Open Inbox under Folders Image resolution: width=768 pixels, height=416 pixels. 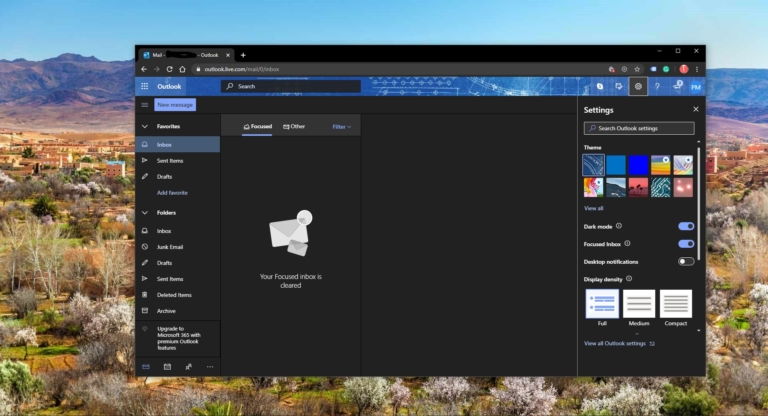178,231
